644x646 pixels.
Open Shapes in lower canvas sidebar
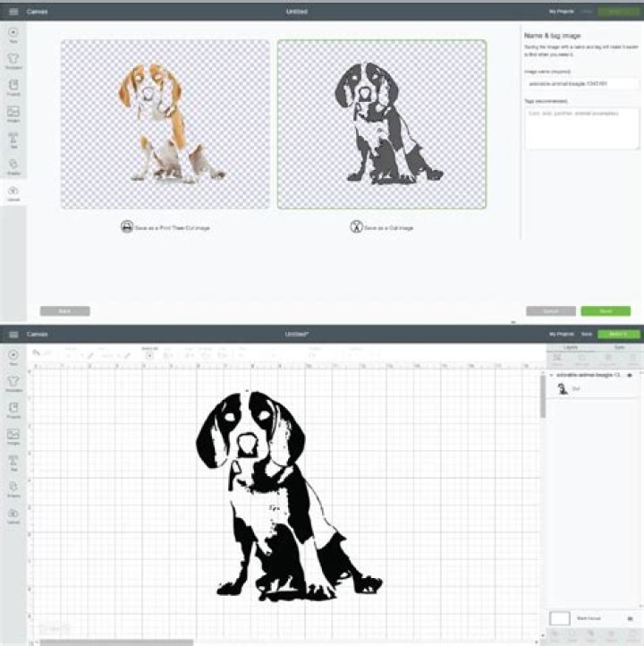click(x=13, y=489)
